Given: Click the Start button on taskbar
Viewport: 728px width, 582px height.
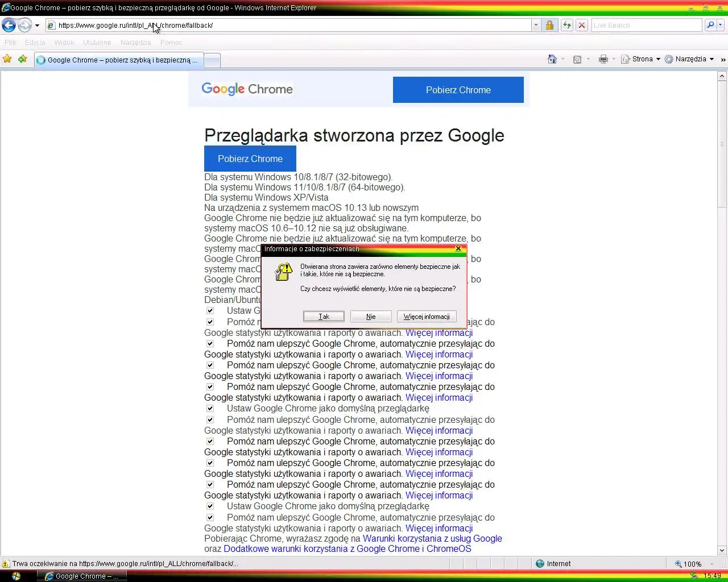Looking at the screenshot, I should (16, 576).
